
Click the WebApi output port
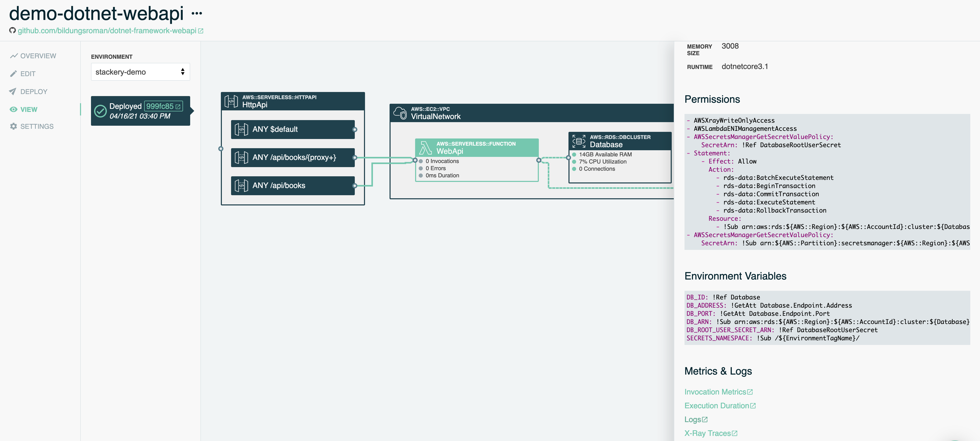click(x=539, y=160)
